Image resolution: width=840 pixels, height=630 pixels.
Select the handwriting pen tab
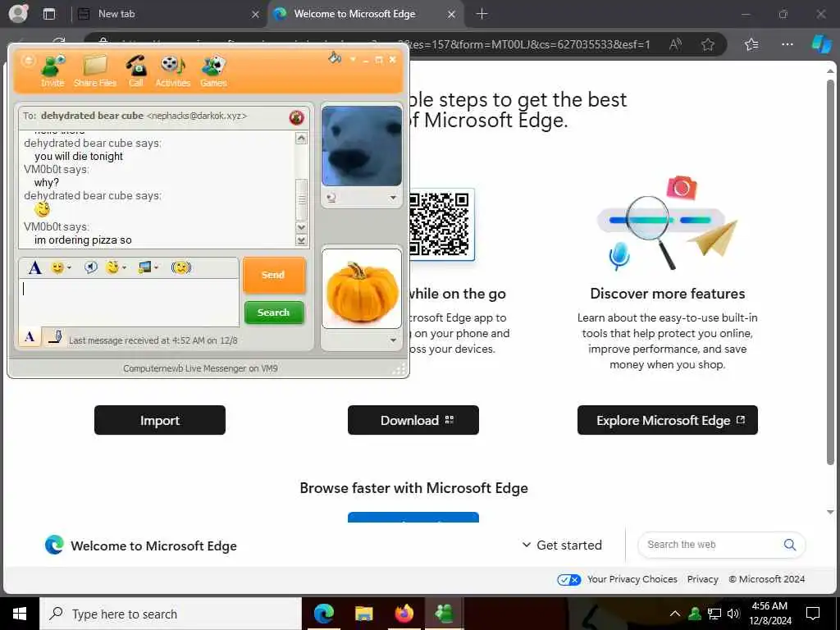point(55,337)
